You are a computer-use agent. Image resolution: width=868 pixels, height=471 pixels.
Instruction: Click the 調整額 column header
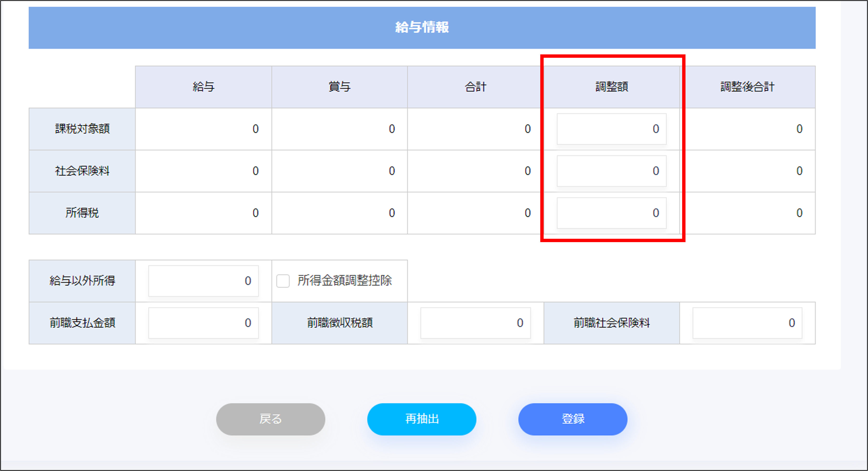(612, 87)
